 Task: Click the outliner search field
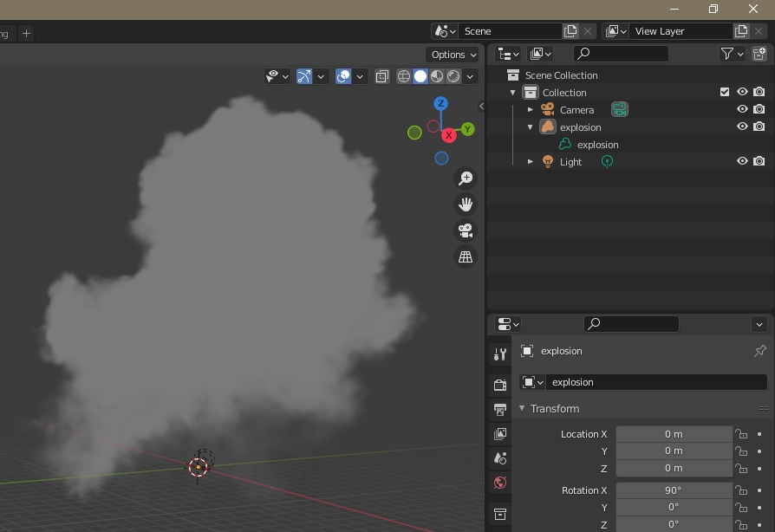click(621, 54)
